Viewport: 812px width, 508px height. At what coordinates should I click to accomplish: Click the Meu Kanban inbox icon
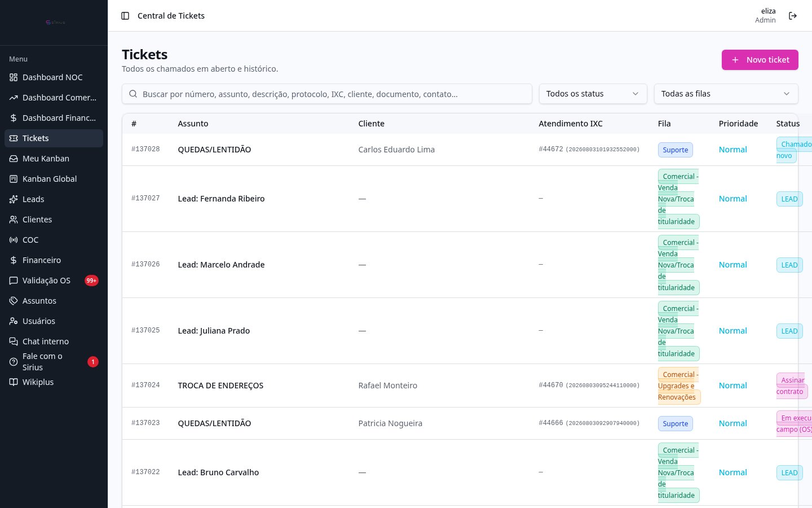coord(14,159)
